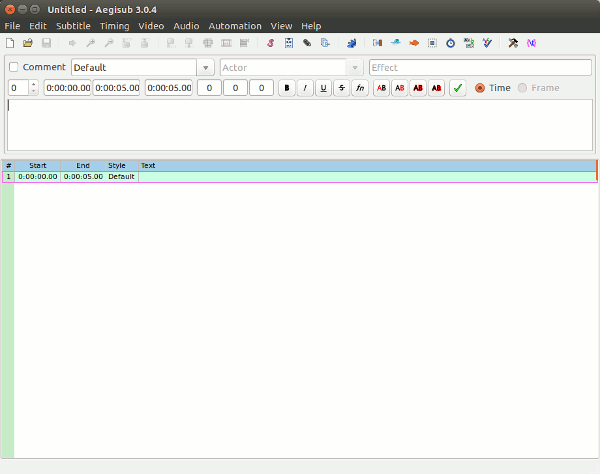Commit the line with green checkmark

[458, 88]
